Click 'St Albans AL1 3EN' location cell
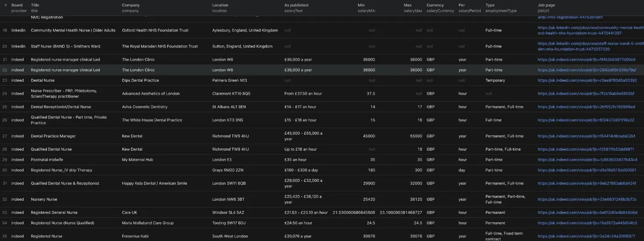Screen dimensions: 644x241 click(x=229, y=106)
